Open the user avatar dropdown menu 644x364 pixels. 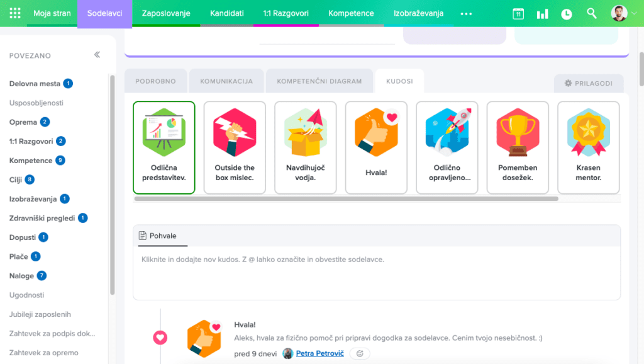click(x=619, y=13)
